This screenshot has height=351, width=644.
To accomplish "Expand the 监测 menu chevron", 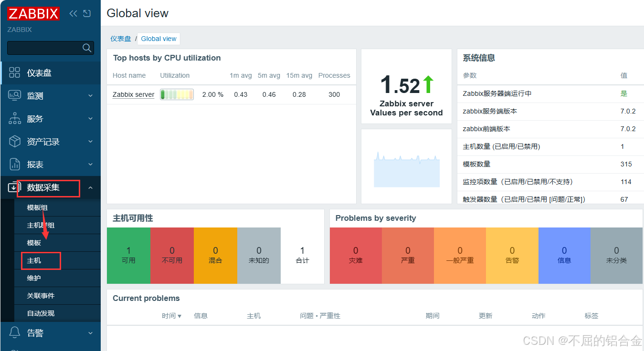I will 90,96.
